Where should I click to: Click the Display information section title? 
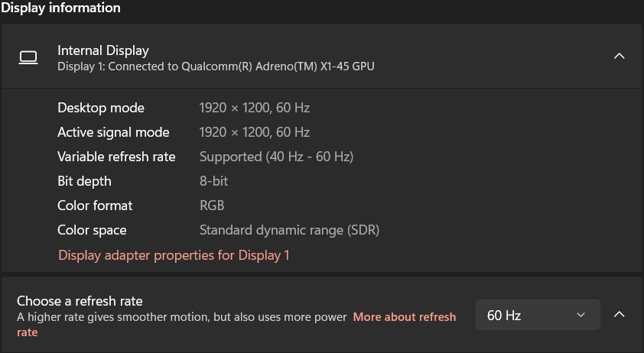pos(60,8)
